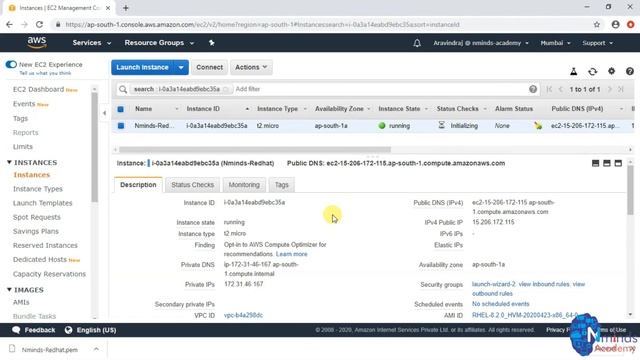Image resolution: width=640 pixels, height=360 pixels.
Task: Maximize the details pane layout
Action: point(618,163)
